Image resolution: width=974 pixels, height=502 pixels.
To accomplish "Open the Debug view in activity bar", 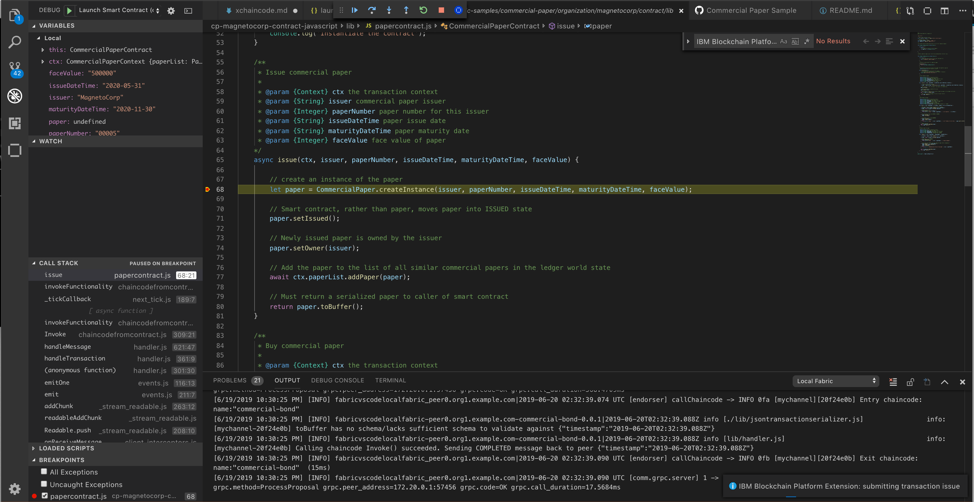I will (x=14, y=96).
